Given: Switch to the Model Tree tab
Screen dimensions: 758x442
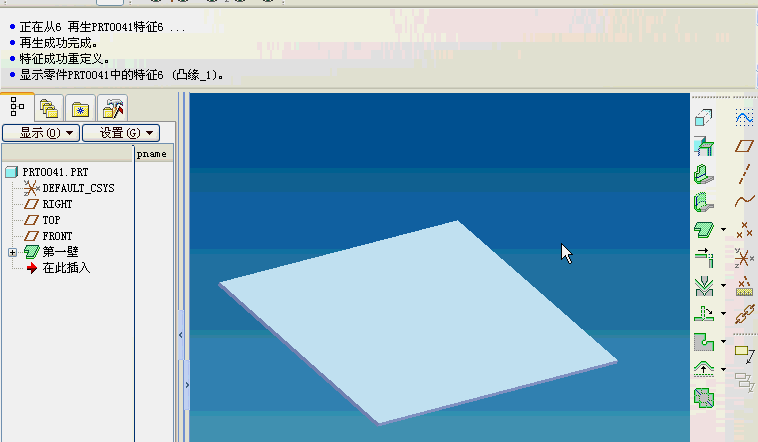Looking at the screenshot, I should [x=17, y=107].
